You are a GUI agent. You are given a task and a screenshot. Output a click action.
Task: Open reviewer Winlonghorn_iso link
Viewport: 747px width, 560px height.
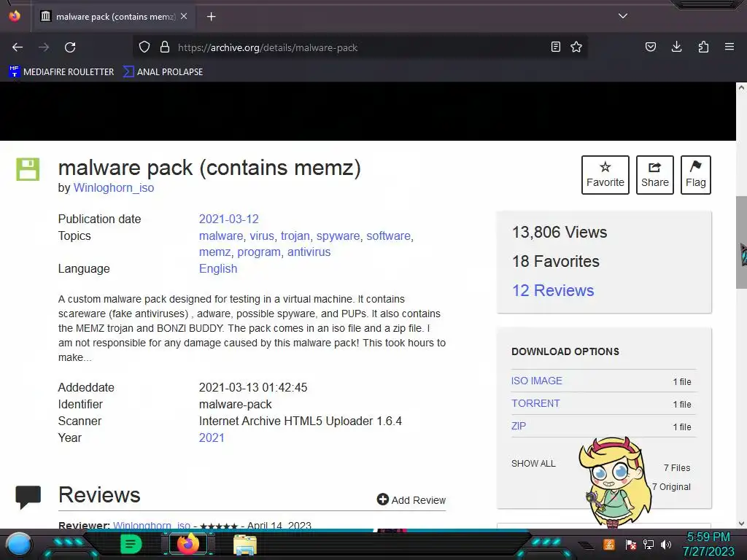[x=152, y=526]
